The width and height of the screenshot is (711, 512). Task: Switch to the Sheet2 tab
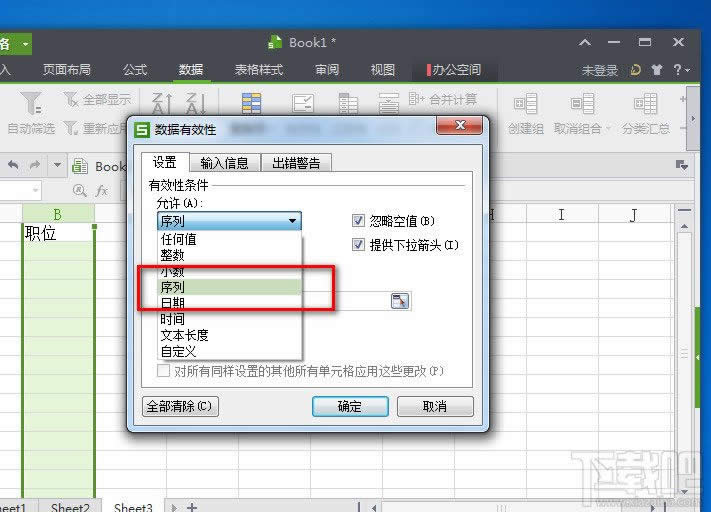tap(70, 507)
